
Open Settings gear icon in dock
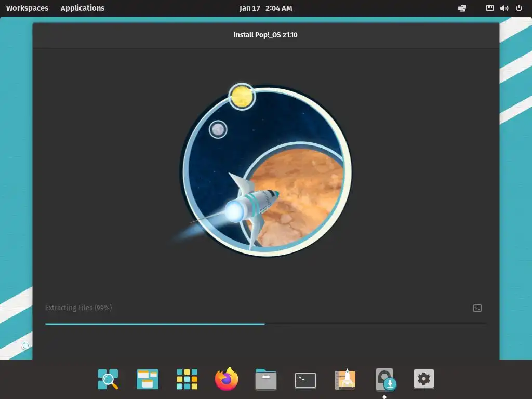tap(424, 379)
